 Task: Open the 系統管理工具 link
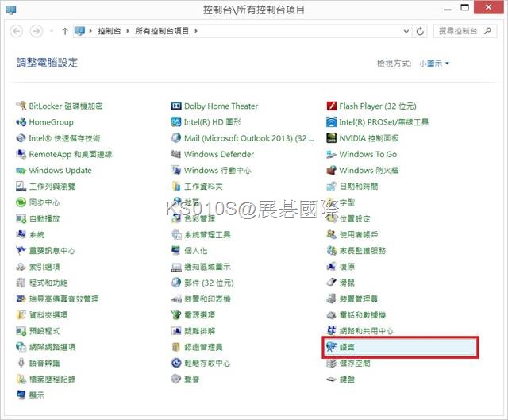pos(207,234)
